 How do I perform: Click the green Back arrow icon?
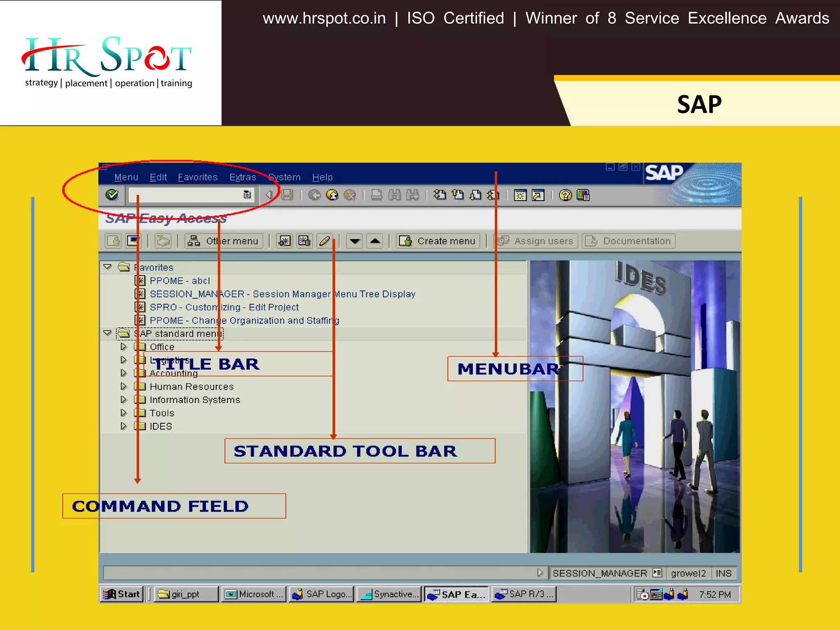pos(315,195)
